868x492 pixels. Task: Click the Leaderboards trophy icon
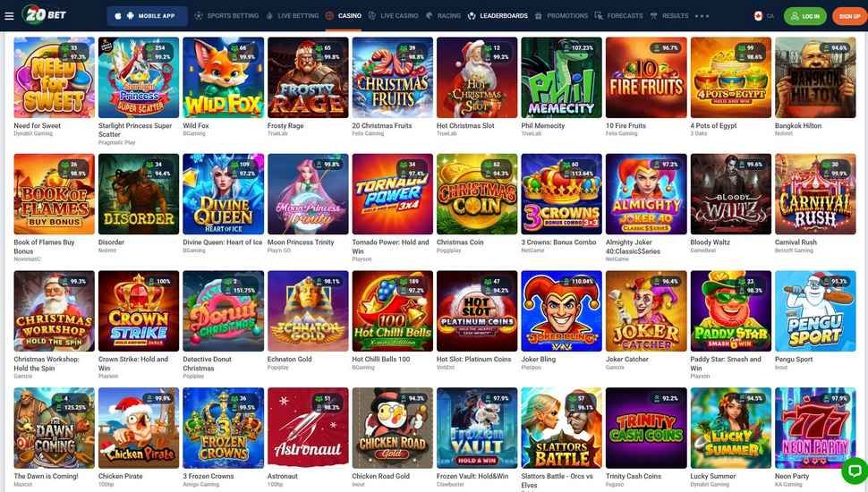(x=472, y=16)
